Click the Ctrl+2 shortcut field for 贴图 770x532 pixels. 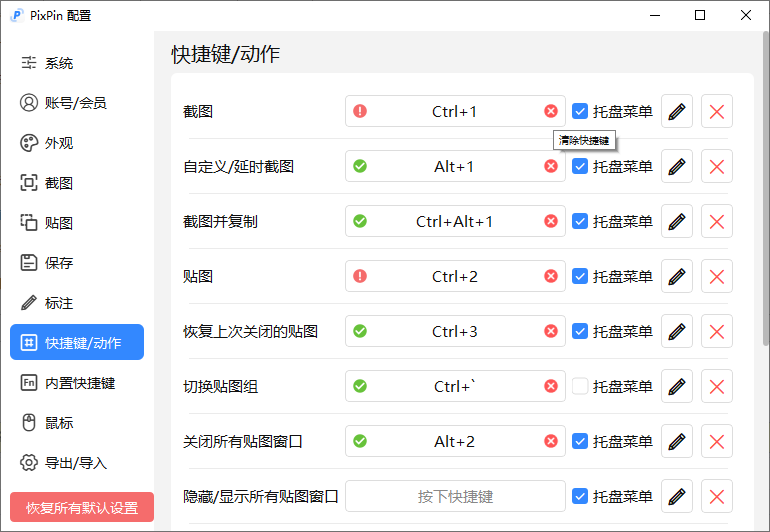pyautogui.click(x=455, y=277)
